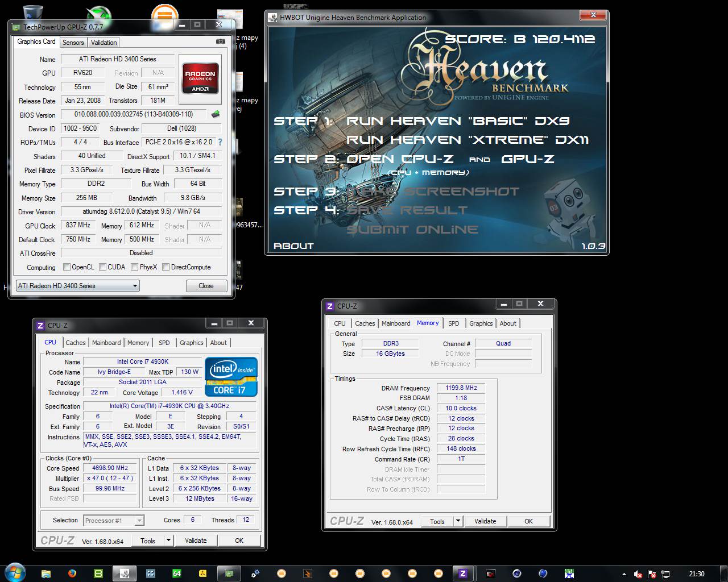This screenshot has height=582, width=728.
Task: Click the taskbar clock showing 21:30
Action: tap(697, 574)
